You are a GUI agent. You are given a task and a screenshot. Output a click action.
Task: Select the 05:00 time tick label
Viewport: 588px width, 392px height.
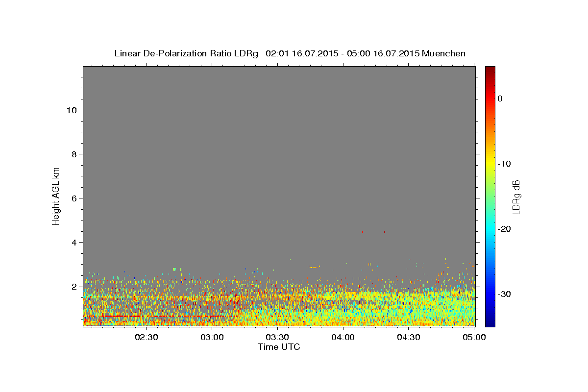tap(474, 337)
